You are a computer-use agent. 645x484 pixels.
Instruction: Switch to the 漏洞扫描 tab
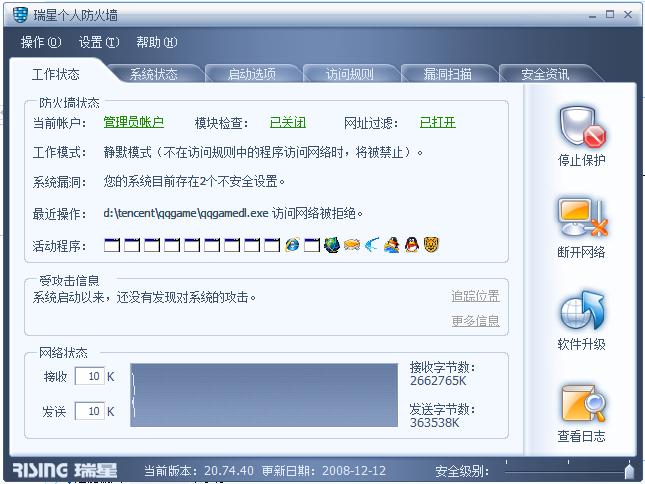[x=448, y=74]
